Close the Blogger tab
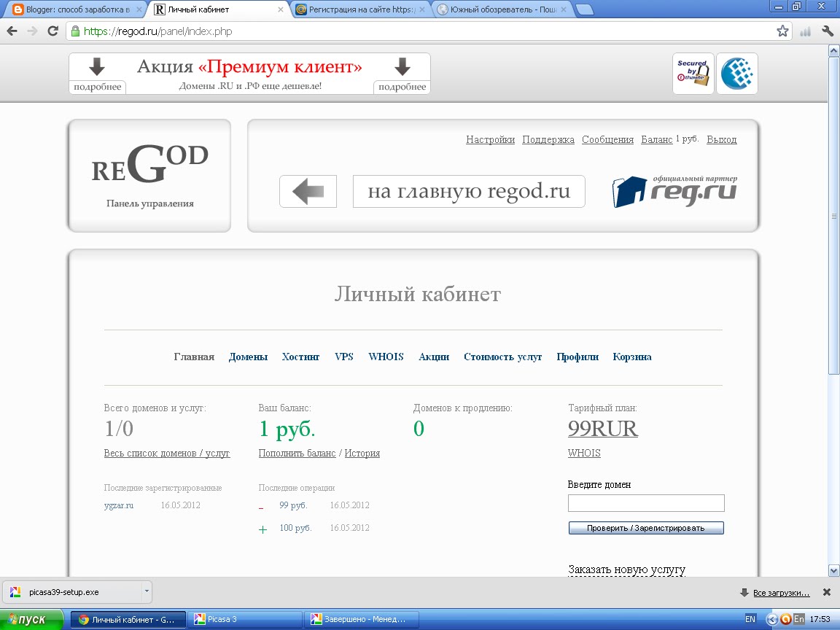 tap(139, 9)
